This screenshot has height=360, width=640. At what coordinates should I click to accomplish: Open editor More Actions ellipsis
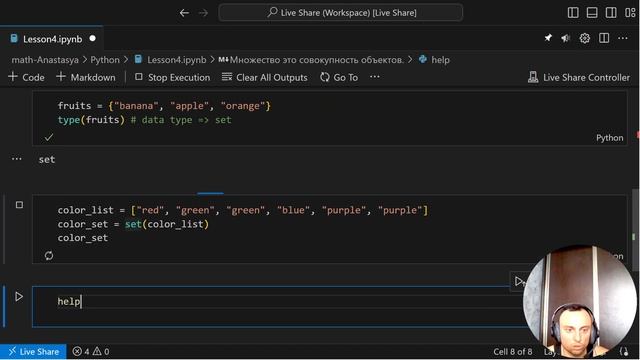point(623,38)
